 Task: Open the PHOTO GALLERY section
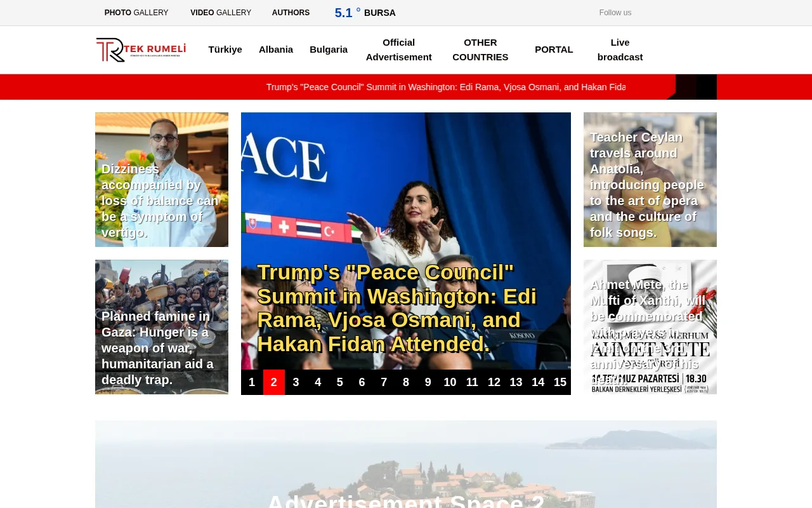pos(136,13)
